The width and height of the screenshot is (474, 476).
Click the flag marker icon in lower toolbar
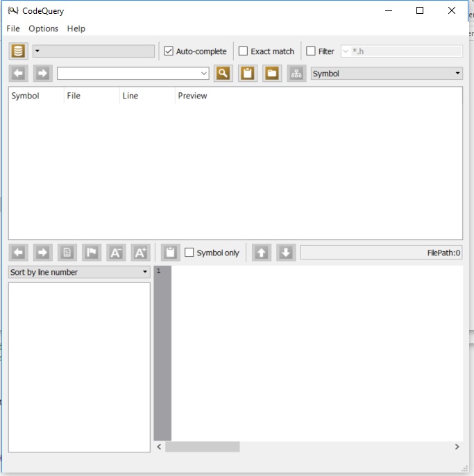pyautogui.click(x=91, y=253)
